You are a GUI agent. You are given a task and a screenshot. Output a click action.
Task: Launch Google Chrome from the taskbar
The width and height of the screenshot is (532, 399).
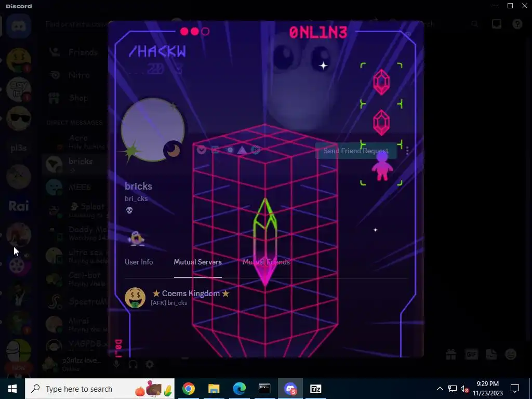[x=188, y=389]
